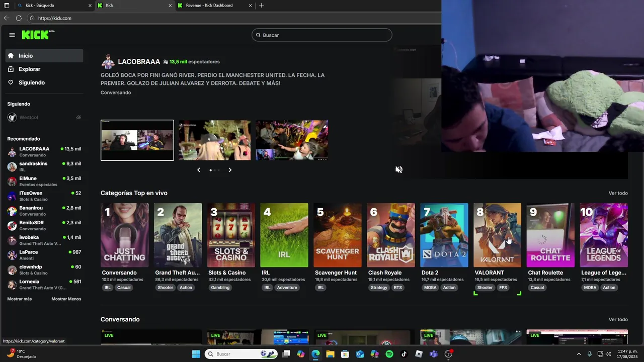
Task: Click Conversando tag under featured stream title
Action: 116,93
